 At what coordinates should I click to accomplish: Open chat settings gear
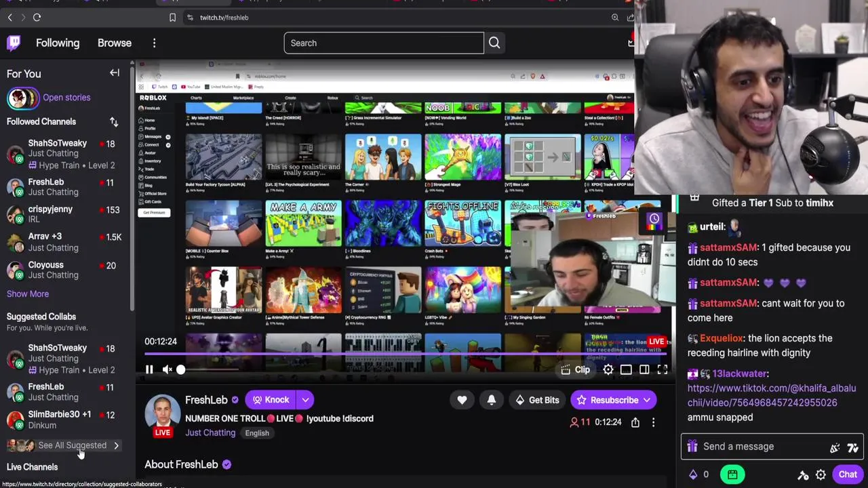(821, 474)
